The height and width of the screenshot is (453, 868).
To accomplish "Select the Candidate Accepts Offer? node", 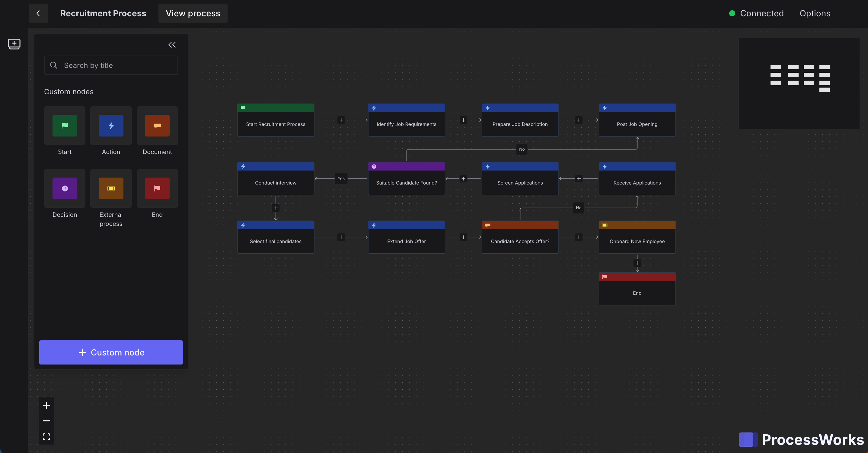I will (x=520, y=237).
